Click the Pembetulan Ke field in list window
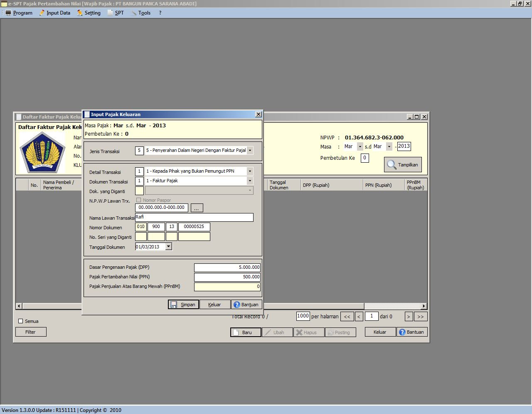 click(365, 158)
